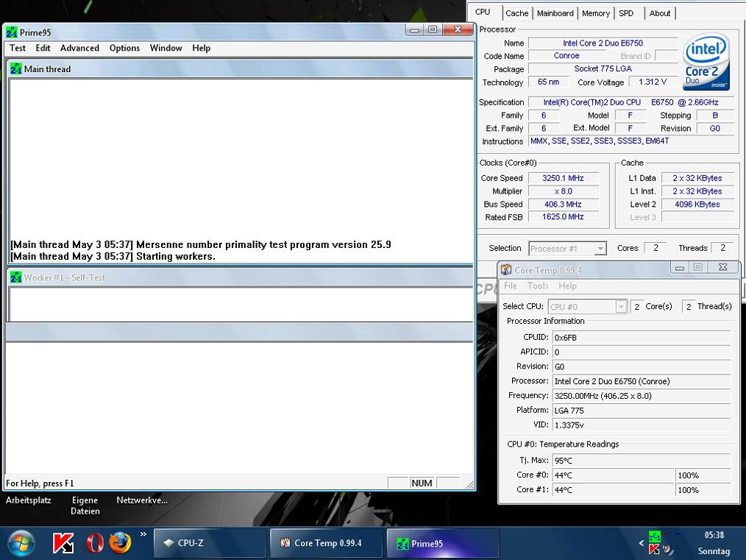Screen dimensions: 746x560
Task: Open the File menu in Core Temp
Action: [511, 286]
